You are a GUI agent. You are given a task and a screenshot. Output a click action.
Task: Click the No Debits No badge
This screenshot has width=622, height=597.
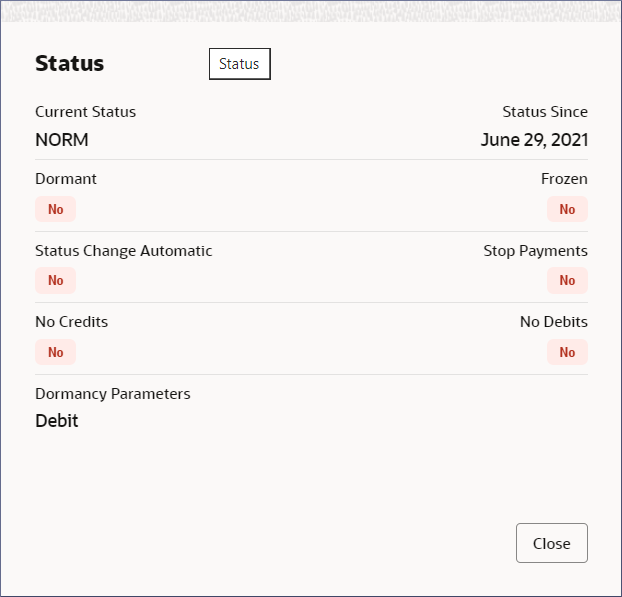(x=567, y=352)
